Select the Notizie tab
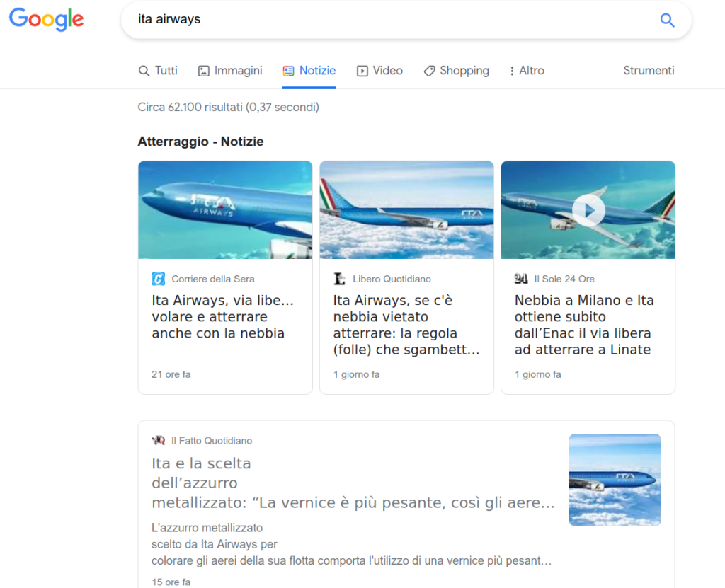725x588 pixels. (x=309, y=71)
